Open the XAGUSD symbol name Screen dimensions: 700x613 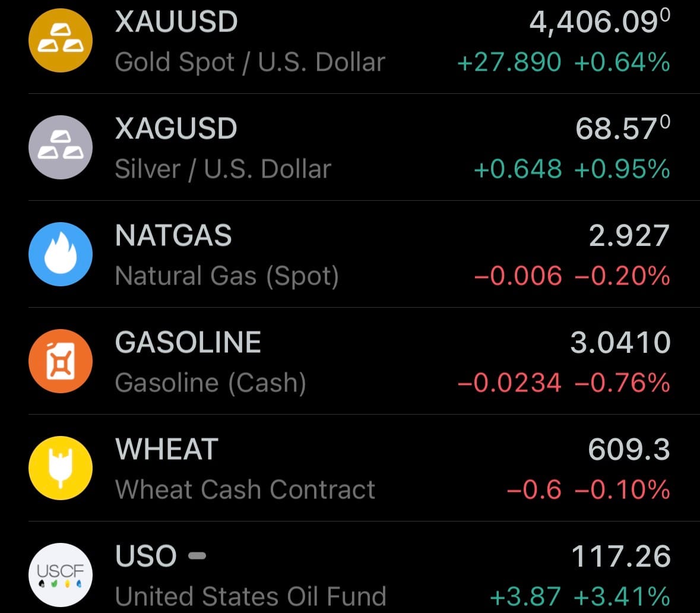(176, 129)
